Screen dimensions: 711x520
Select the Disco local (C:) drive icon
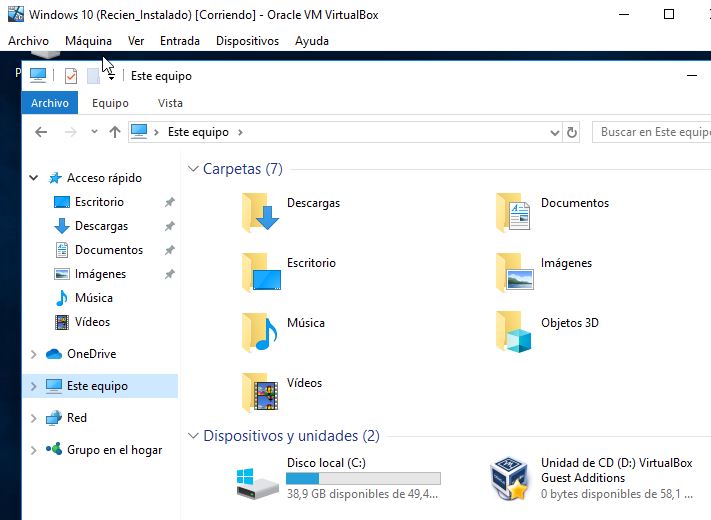(x=259, y=481)
